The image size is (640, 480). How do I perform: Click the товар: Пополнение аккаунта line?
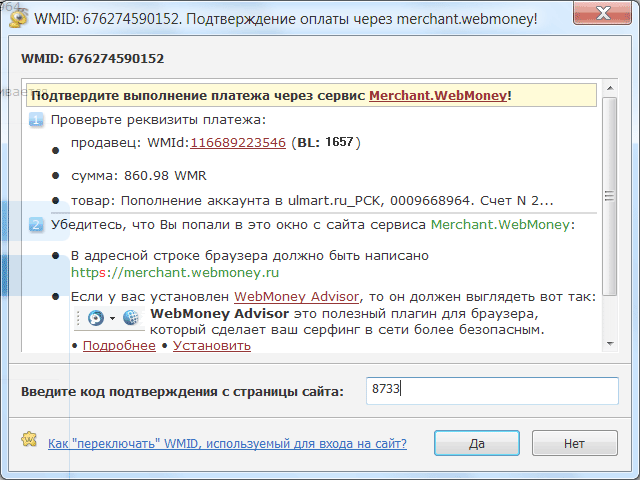[x=312, y=201]
